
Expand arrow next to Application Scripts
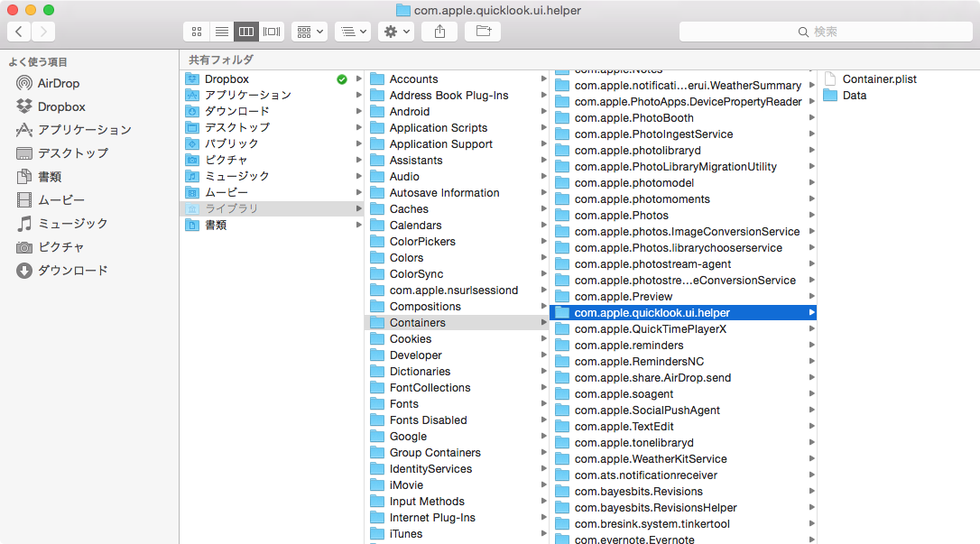click(544, 128)
